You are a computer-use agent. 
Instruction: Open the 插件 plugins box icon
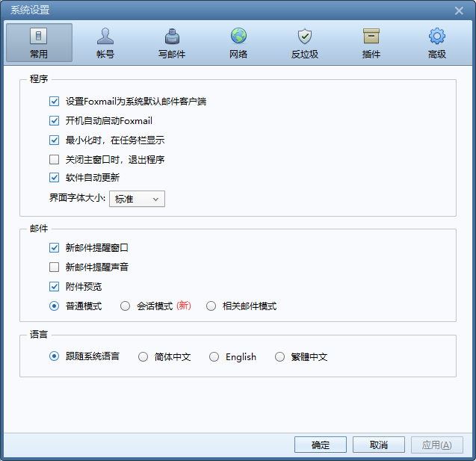pyautogui.click(x=371, y=36)
